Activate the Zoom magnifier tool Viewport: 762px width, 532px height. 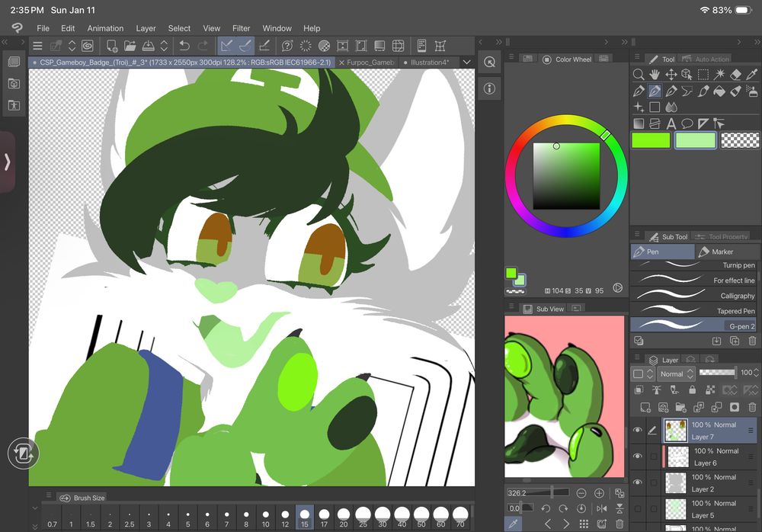click(639, 75)
